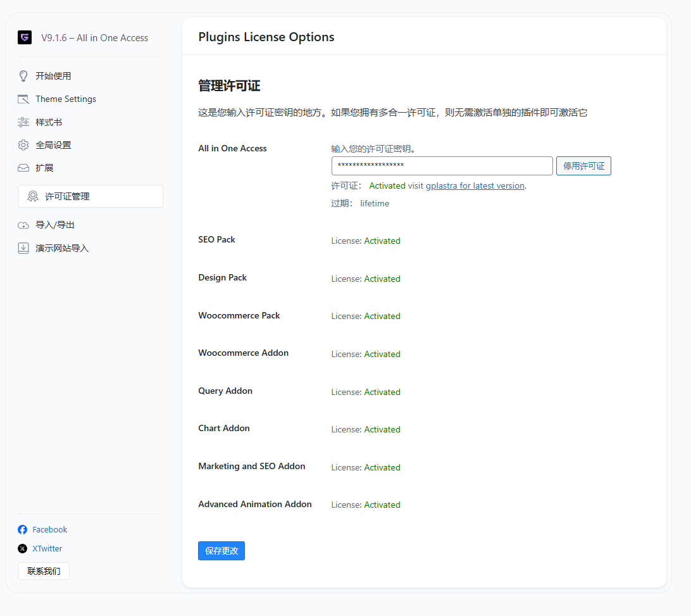Click the 联系我们 button
The width and height of the screenshot is (691, 616).
click(43, 570)
